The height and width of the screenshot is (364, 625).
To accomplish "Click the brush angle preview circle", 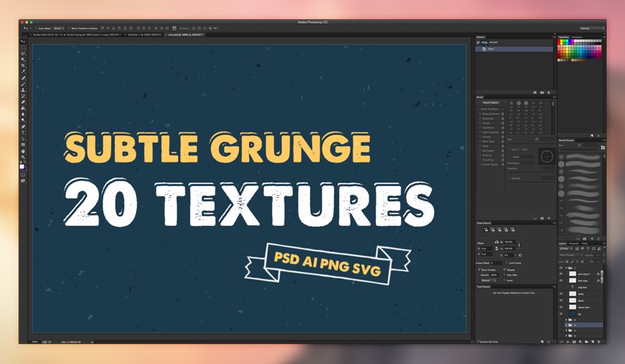I will coord(546,157).
